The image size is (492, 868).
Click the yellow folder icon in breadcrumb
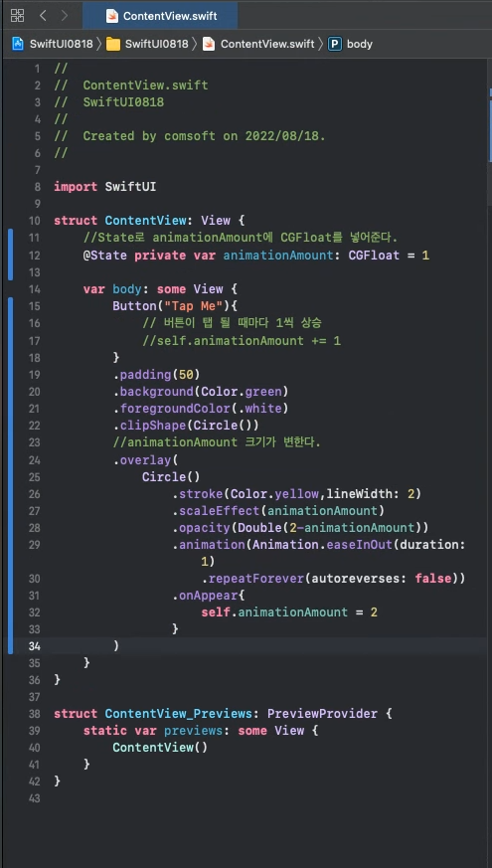coord(113,44)
